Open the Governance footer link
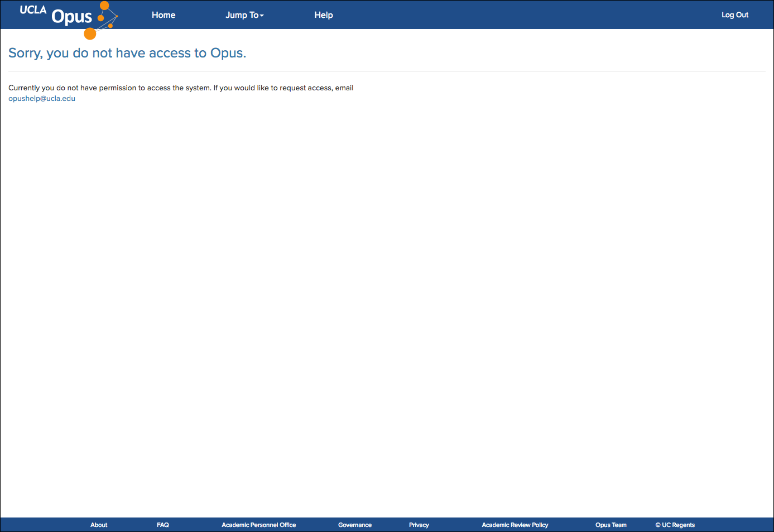The height and width of the screenshot is (532, 774). click(x=355, y=525)
